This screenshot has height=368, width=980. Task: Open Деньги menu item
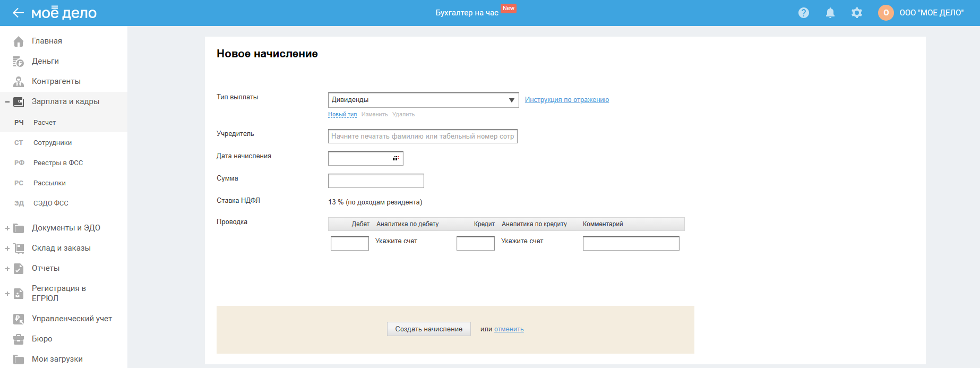pyautogui.click(x=45, y=61)
